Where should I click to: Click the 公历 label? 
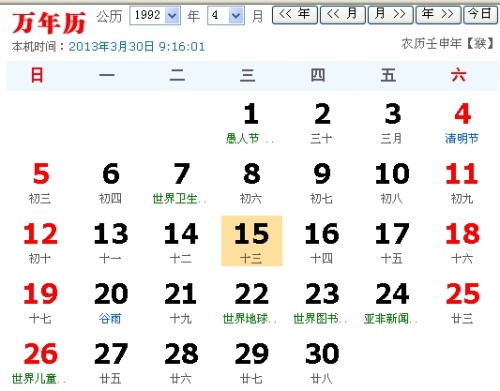click(109, 16)
